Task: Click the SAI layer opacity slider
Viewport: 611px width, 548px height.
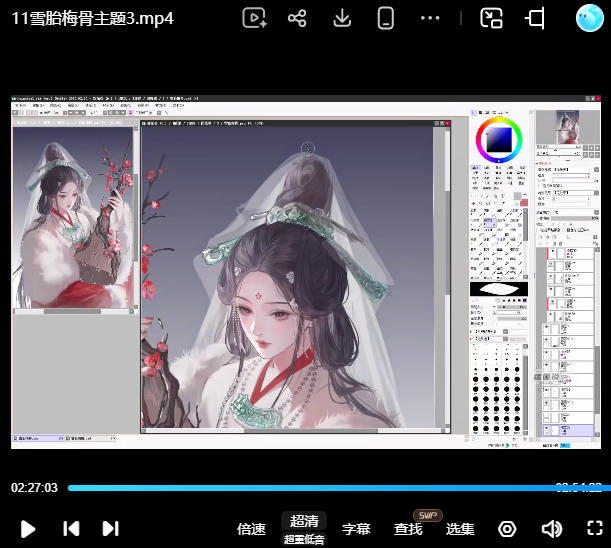Action: [x=574, y=218]
